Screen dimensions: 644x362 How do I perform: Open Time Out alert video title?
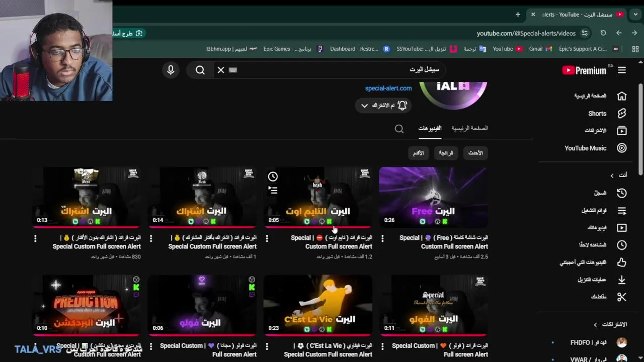[x=332, y=242]
